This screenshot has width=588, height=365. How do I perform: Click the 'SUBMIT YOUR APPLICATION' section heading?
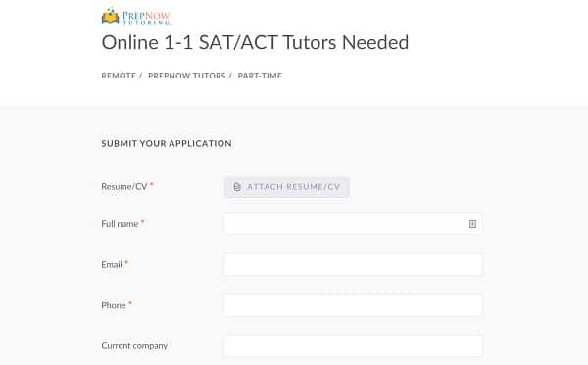coord(167,144)
